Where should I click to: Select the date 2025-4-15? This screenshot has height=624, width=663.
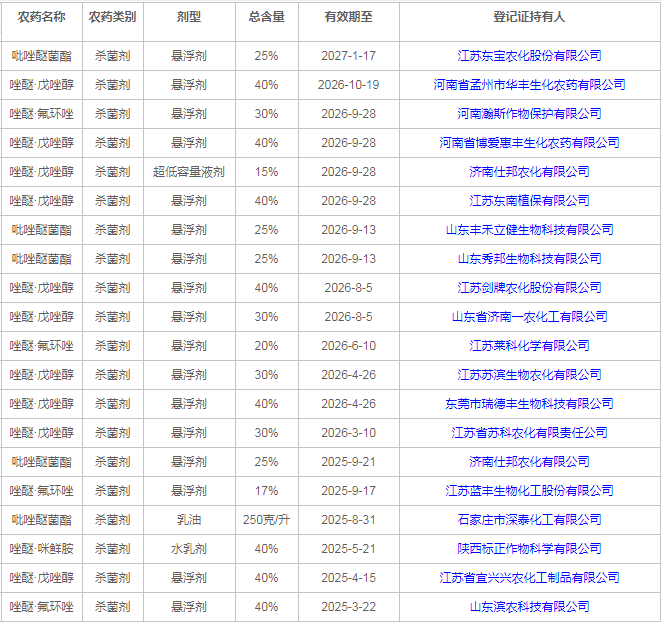348,578
